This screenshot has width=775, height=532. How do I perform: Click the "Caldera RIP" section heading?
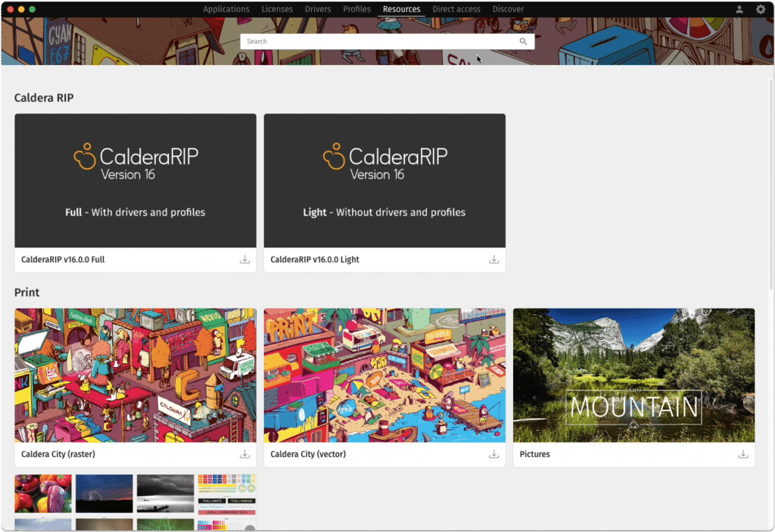(44, 98)
